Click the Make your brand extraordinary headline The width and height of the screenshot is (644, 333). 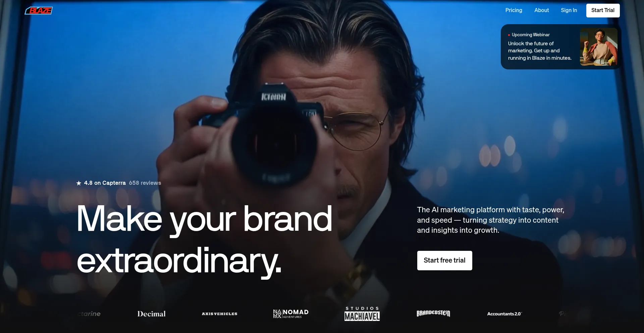204,240
